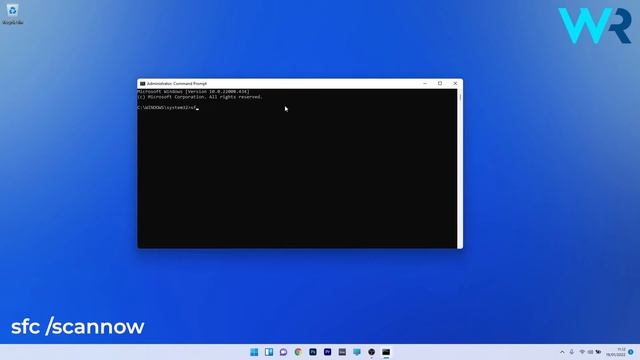Viewport: 640px width, 360px height.
Task: Click the Command Prompt title bar icon
Action: 142,84
